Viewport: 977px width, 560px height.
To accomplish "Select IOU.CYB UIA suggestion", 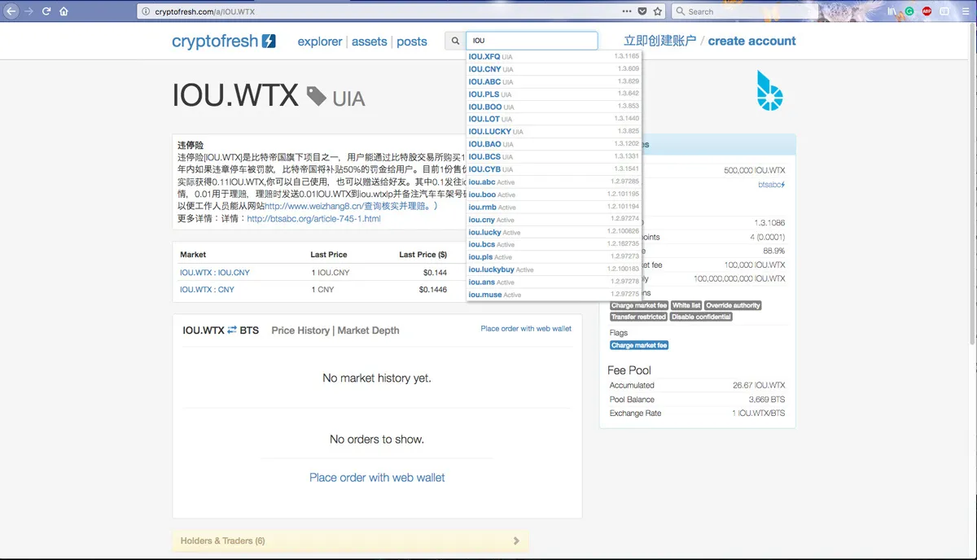I will (x=554, y=169).
